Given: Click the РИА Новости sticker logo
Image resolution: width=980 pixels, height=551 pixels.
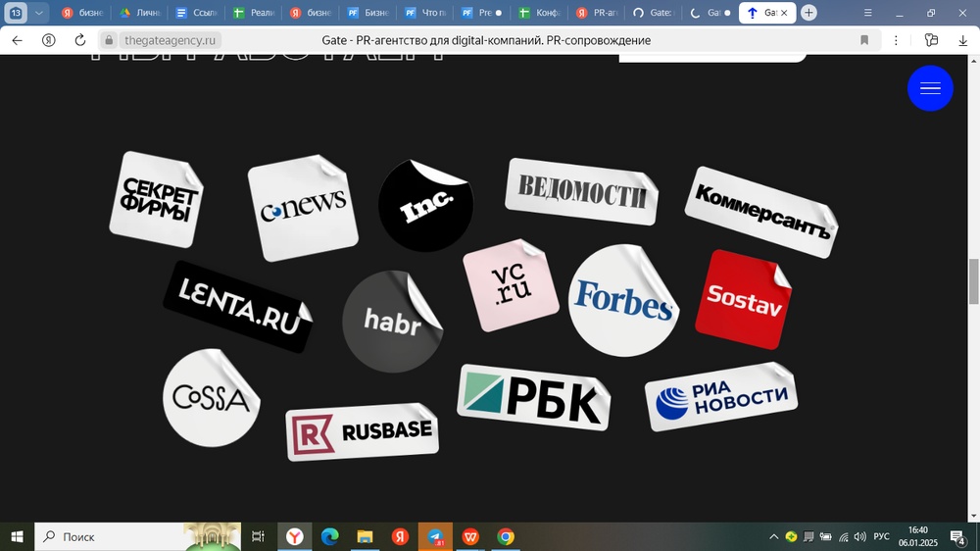Looking at the screenshot, I should (x=721, y=396).
